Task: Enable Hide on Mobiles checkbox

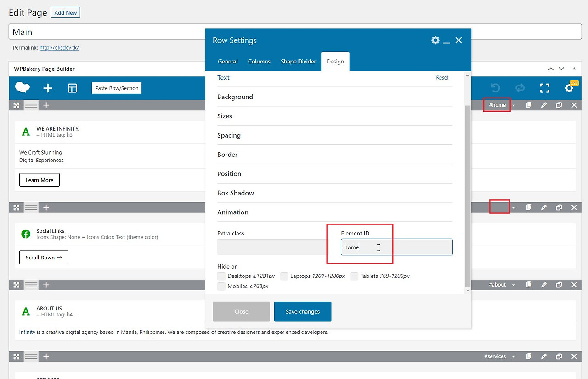Action: pyautogui.click(x=221, y=286)
